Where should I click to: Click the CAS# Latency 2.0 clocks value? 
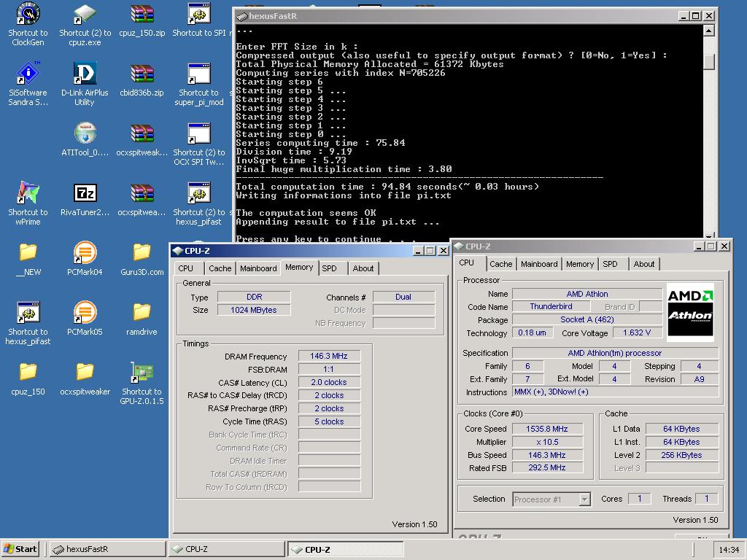[329, 382]
